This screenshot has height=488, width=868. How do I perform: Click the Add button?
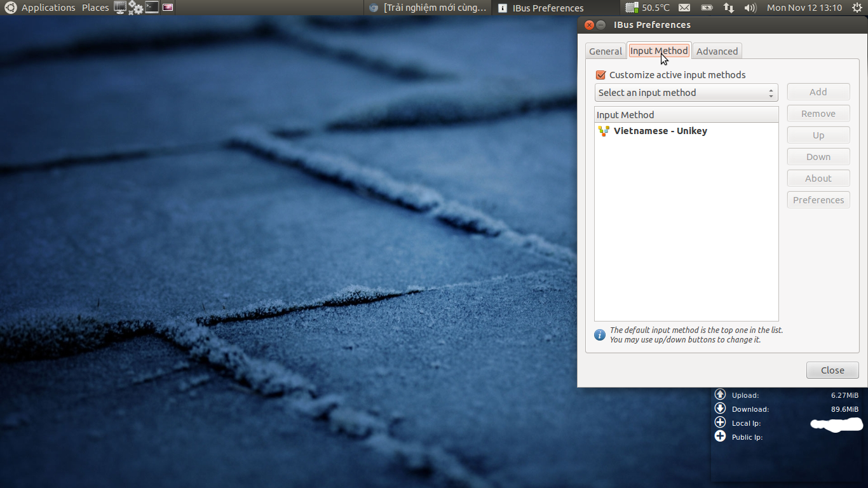pyautogui.click(x=818, y=92)
